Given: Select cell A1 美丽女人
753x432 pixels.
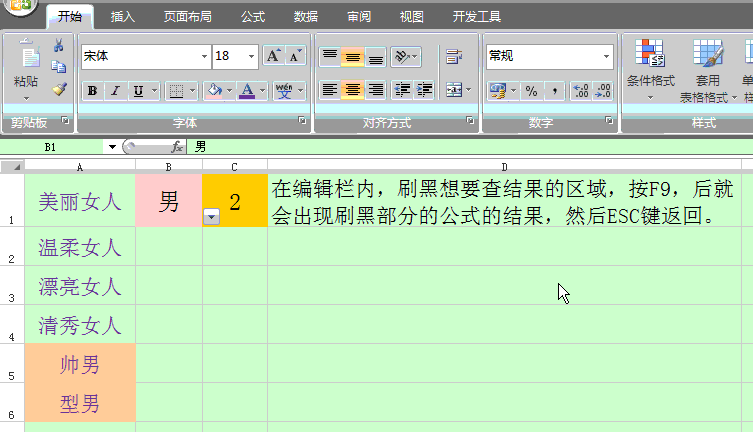Looking at the screenshot, I should tap(80, 200).
